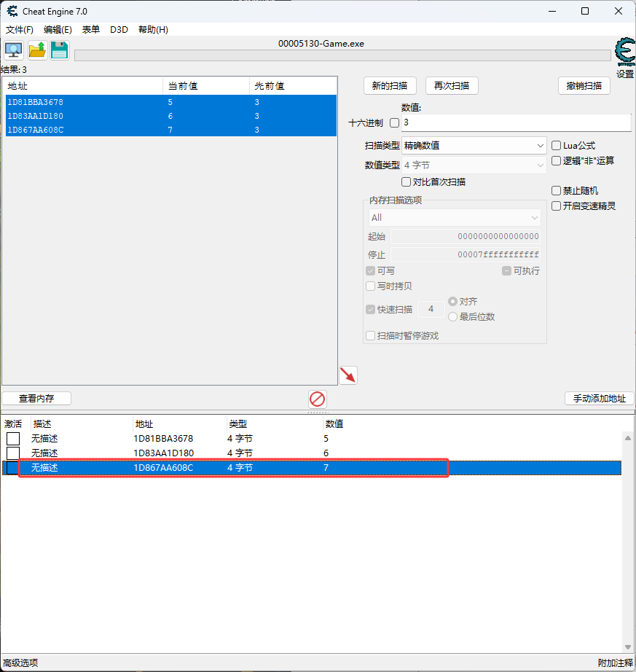Open the 帮助(H) menu
636x672 pixels.
pyautogui.click(x=153, y=30)
